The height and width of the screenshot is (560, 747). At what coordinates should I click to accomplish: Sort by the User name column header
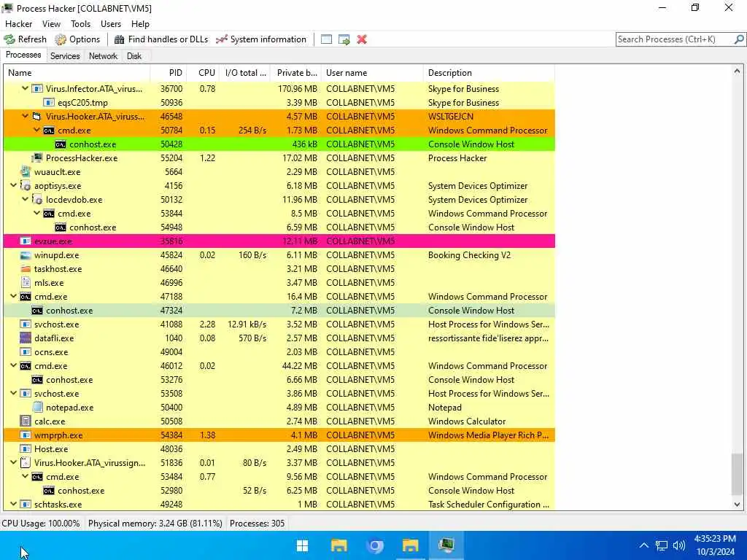click(x=373, y=73)
